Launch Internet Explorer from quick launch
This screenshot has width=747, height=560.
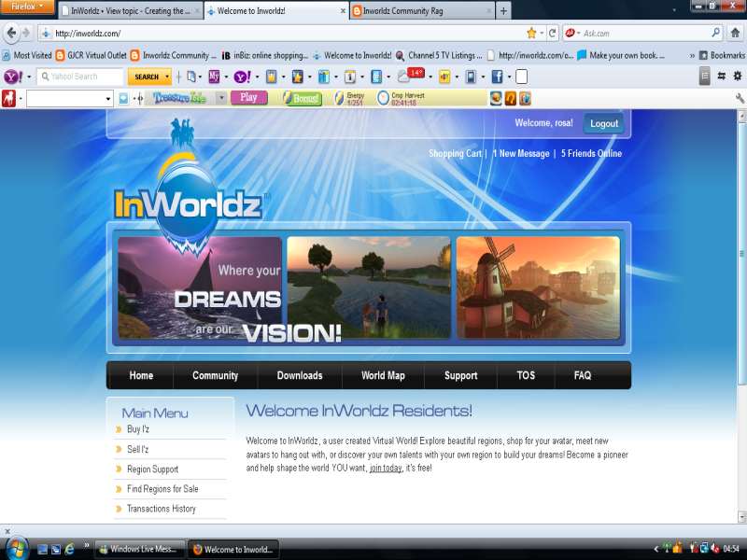69,549
